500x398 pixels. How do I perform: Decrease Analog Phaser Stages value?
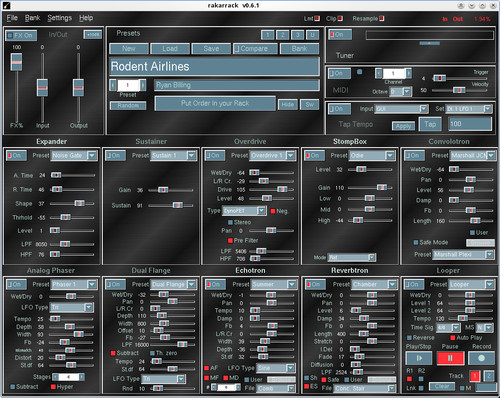[x=56, y=377]
